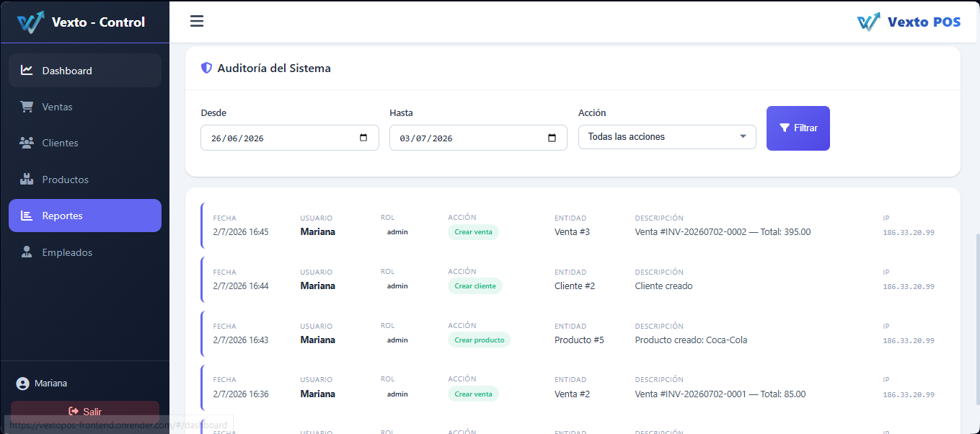Apply filters with the Filtrar button
Image resolution: width=980 pixels, height=434 pixels.
point(798,128)
